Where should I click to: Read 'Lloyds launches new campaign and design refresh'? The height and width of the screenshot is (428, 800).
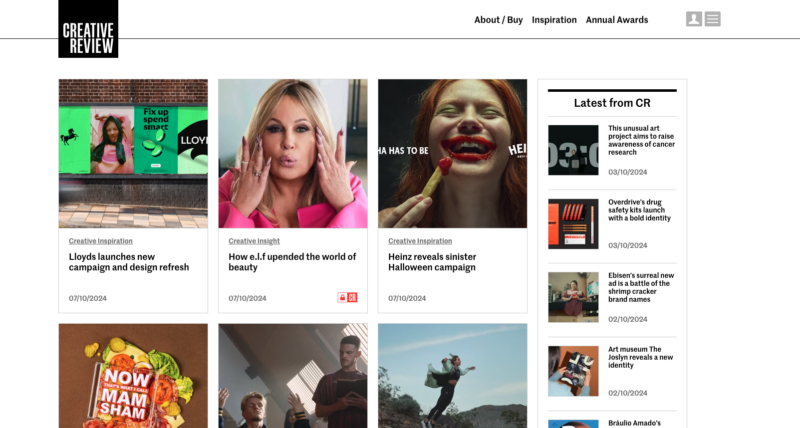coord(129,262)
